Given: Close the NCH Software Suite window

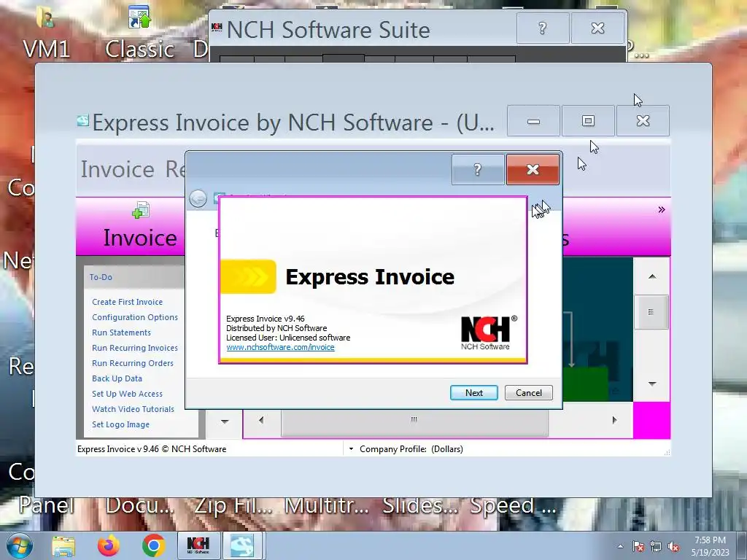Looking at the screenshot, I should click(x=598, y=28).
